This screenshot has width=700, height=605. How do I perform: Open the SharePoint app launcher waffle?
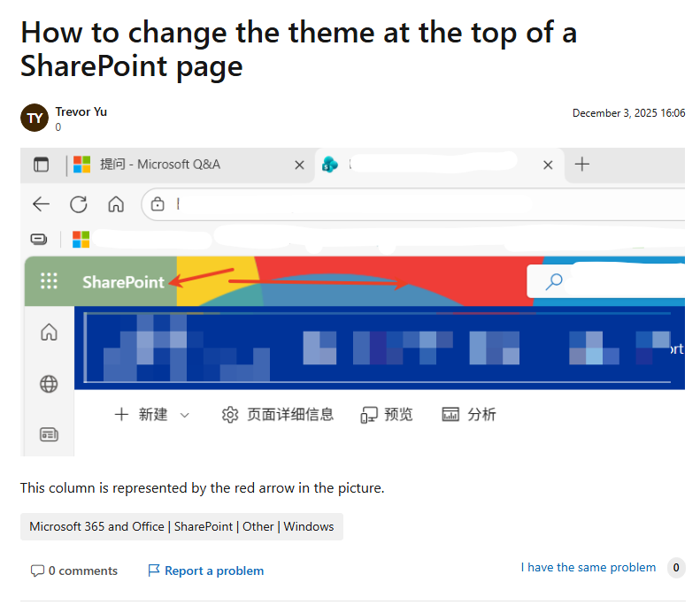click(49, 281)
